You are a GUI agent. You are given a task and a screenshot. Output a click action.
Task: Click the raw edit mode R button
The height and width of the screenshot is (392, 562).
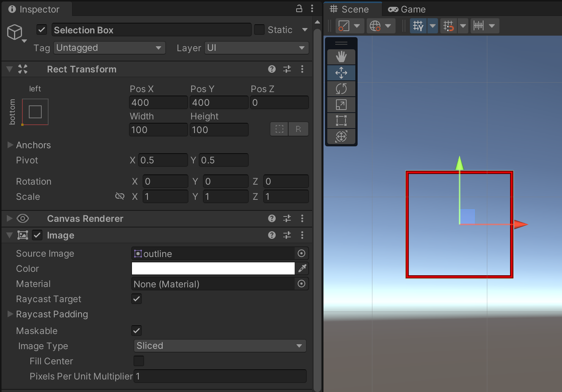pos(298,129)
